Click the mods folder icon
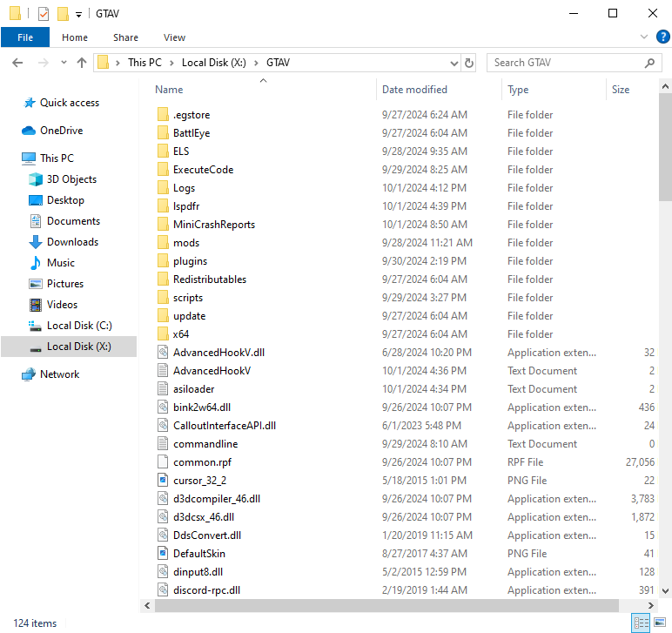672x633 pixels. pyautogui.click(x=163, y=243)
